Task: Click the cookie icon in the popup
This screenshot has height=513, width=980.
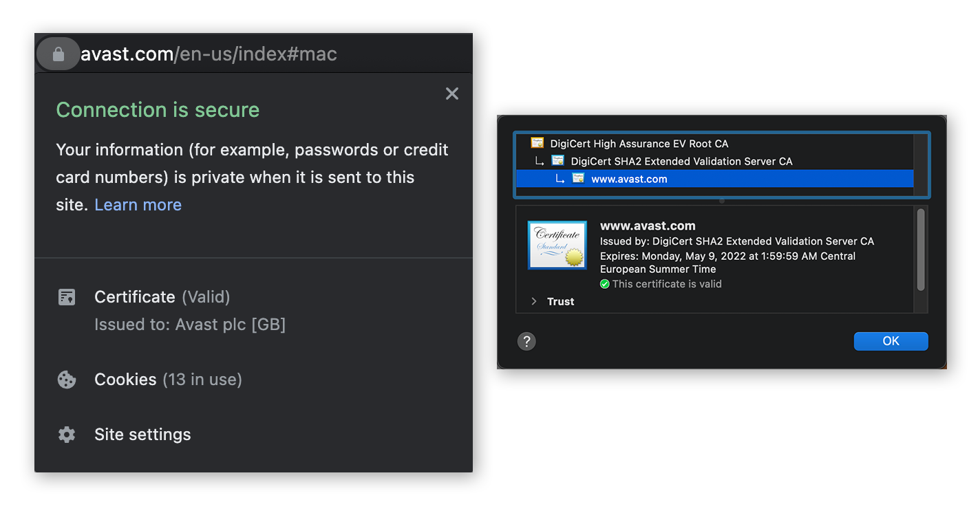Action: click(x=67, y=380)
